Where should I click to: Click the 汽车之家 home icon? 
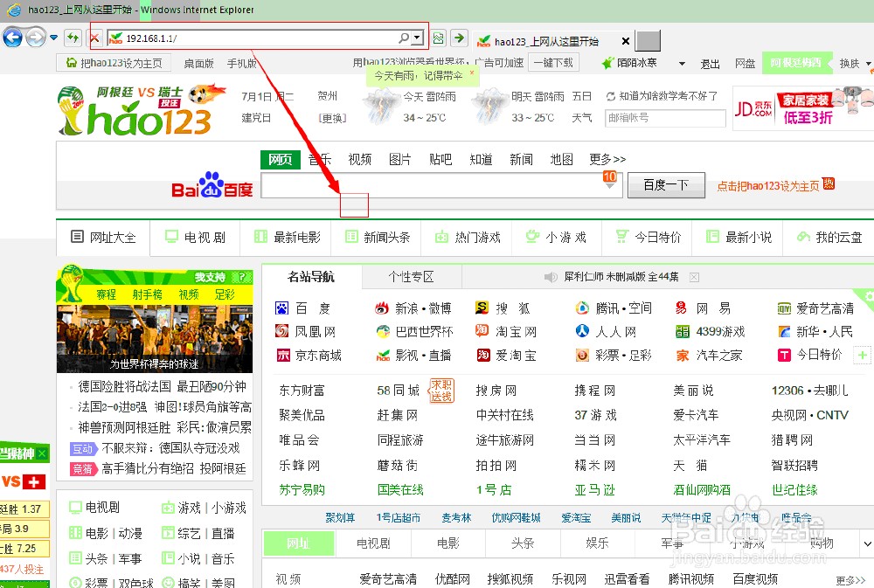[x=683, y=356]
